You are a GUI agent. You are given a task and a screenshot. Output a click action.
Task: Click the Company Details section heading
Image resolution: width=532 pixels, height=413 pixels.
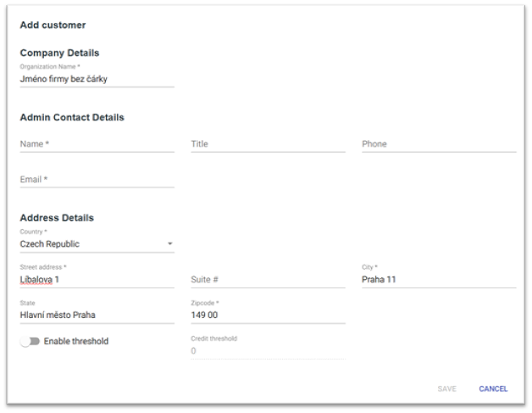click(x=59, y=53)
